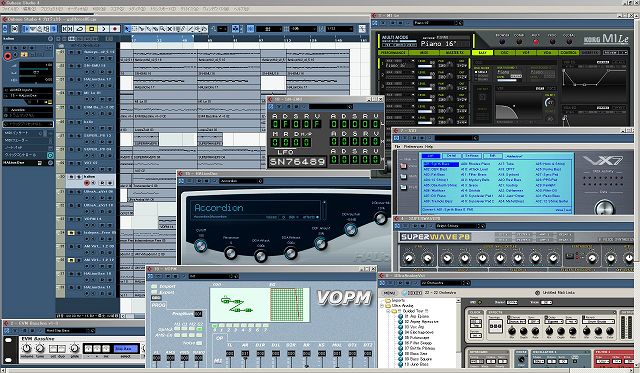Open the File menu in the VX7 window
The width and height of the screenshot is (640, 373).
pos(397,146)
